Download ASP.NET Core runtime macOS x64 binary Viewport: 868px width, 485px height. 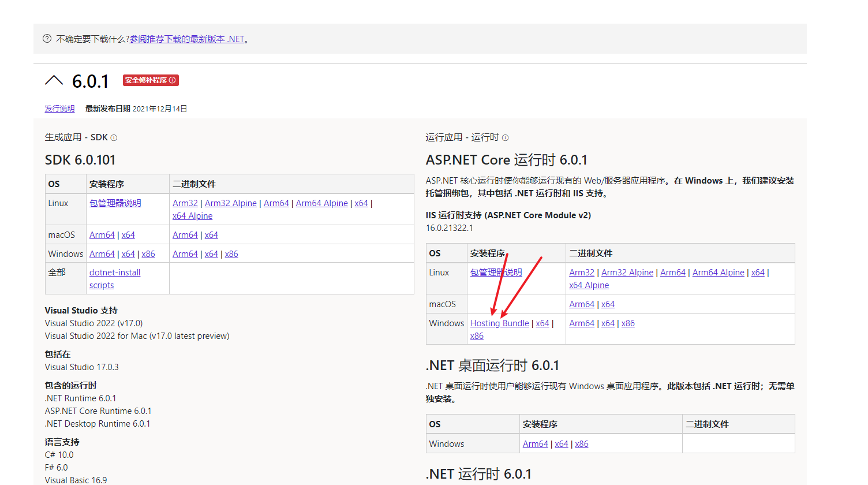pos(608,304)
